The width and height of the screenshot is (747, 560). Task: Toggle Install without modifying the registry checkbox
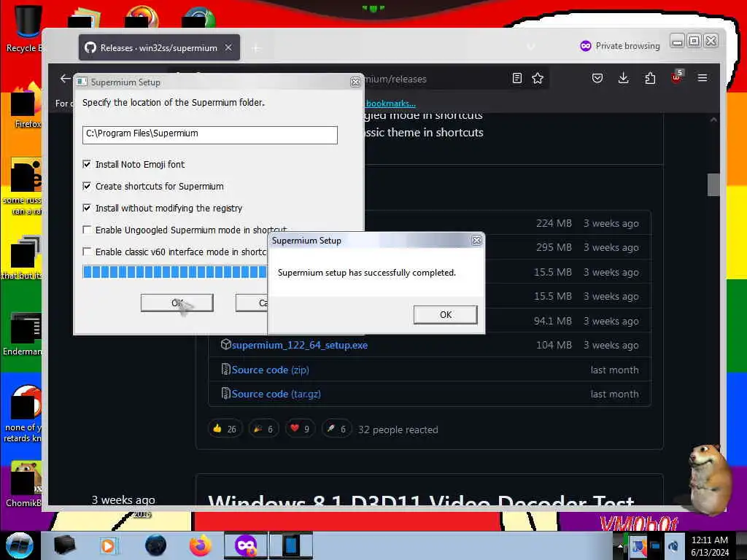click(x=87, y=208)
